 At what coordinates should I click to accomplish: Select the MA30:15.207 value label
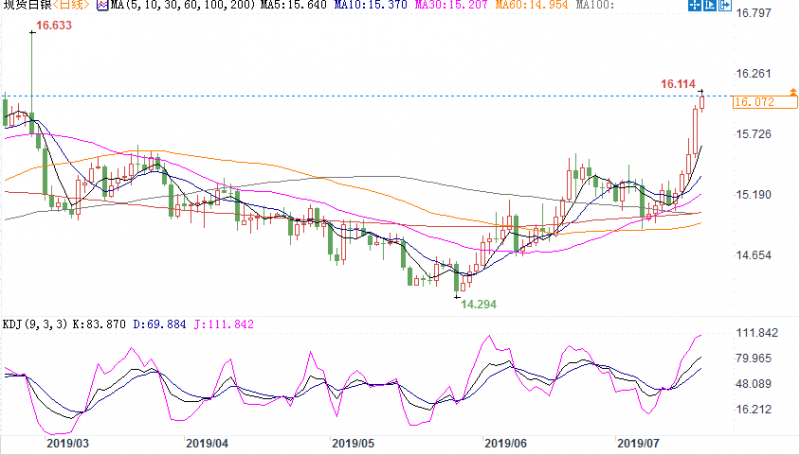coord(451,5)
